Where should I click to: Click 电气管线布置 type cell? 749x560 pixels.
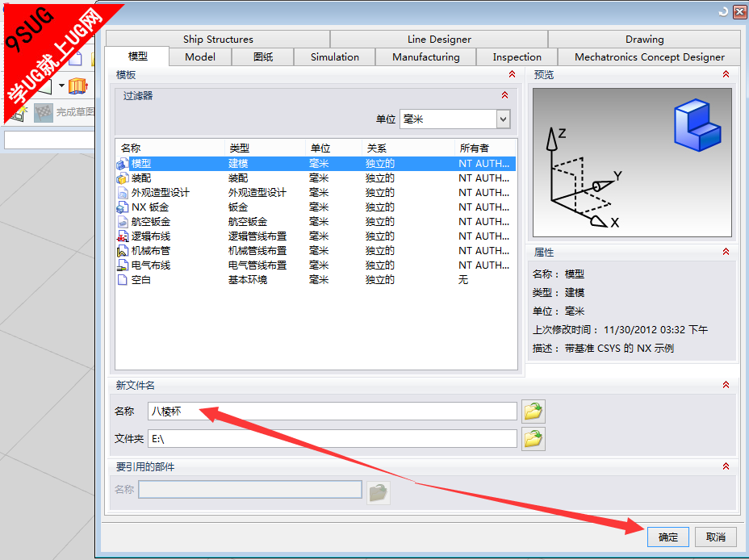pyautogui.click(x=257, y=265)
